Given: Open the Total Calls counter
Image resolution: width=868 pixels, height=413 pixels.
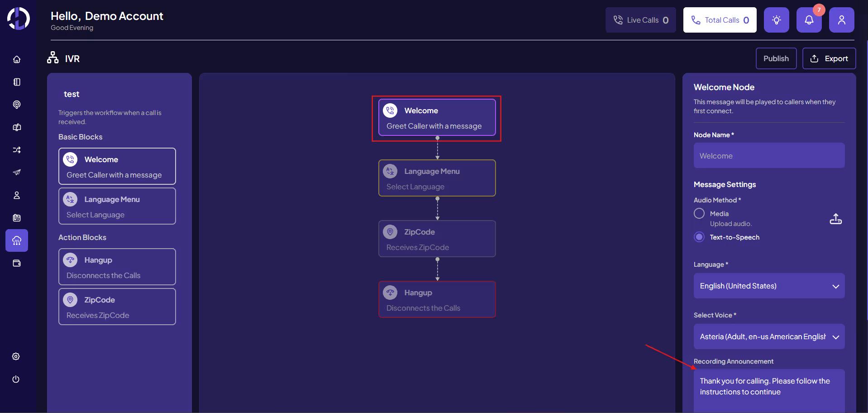Looking at the screenshot, I should click(719, 19).
